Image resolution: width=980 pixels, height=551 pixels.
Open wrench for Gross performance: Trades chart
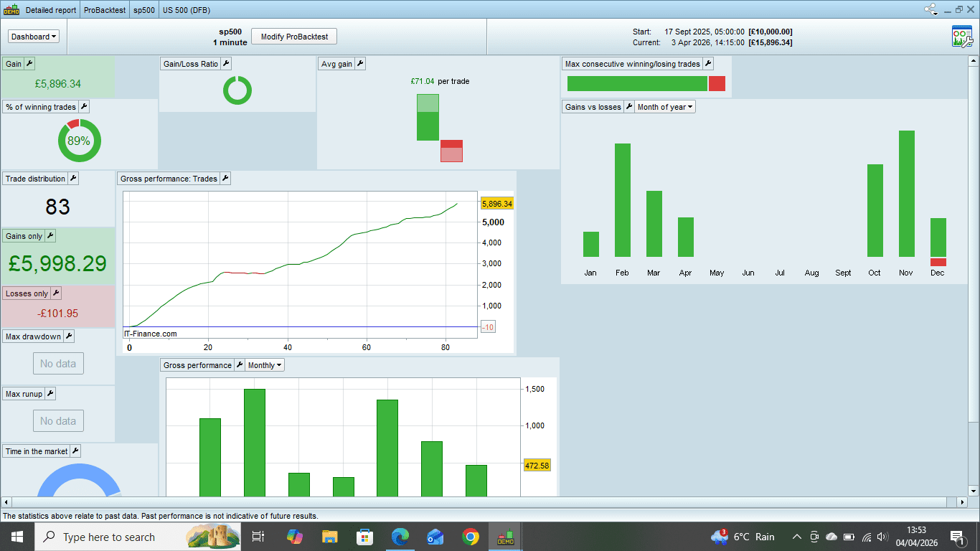pos(225,179)
